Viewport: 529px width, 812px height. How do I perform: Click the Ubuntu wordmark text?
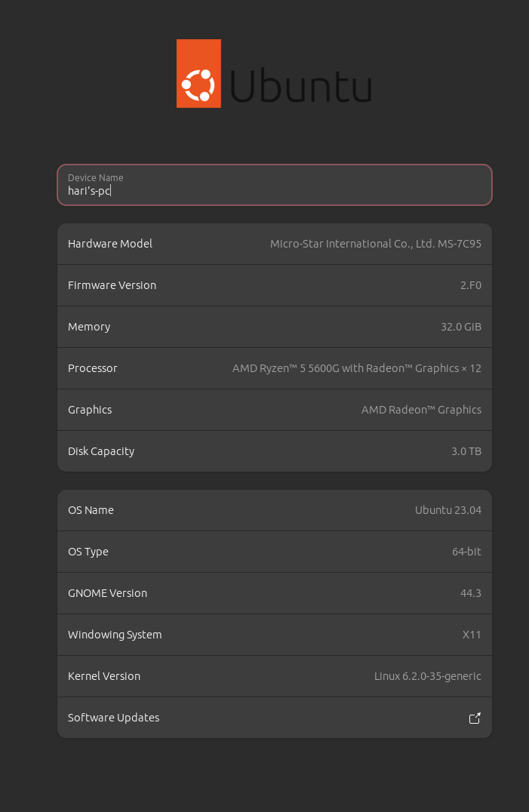click(300, 85)
